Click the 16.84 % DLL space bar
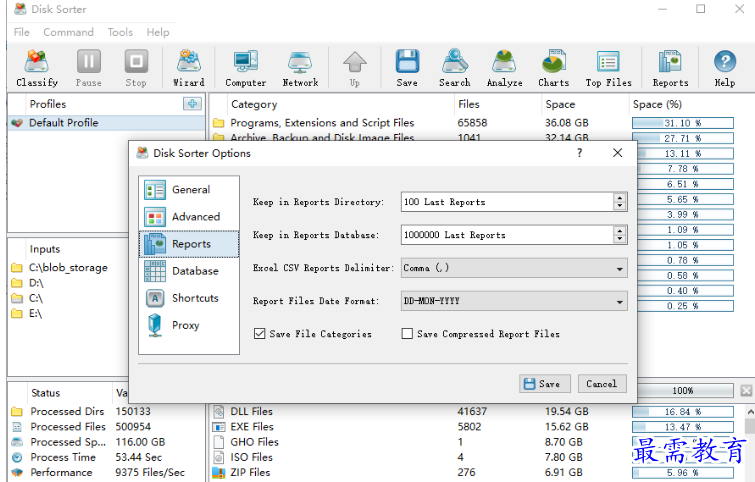Image resolution: width=755 pixels, height=482 pixels. tap(683, 412)
